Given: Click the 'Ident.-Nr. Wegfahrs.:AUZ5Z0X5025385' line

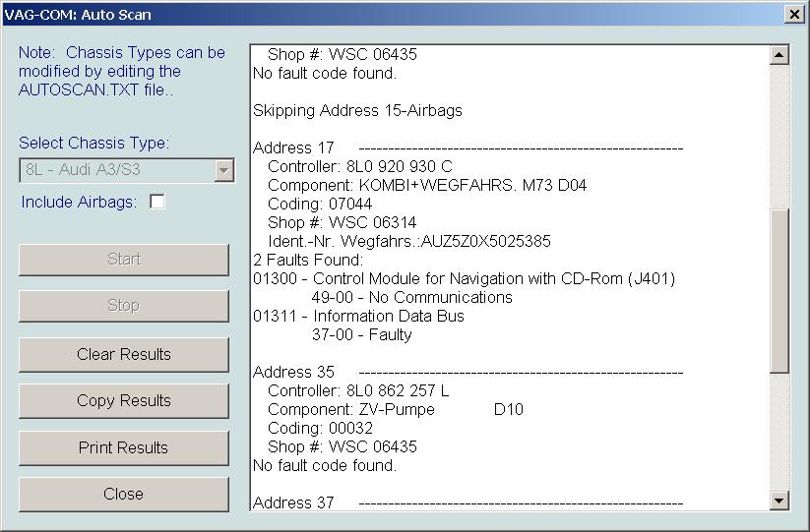Looking at the screenshot, I should pyautogui.click(x=409, y=241).
